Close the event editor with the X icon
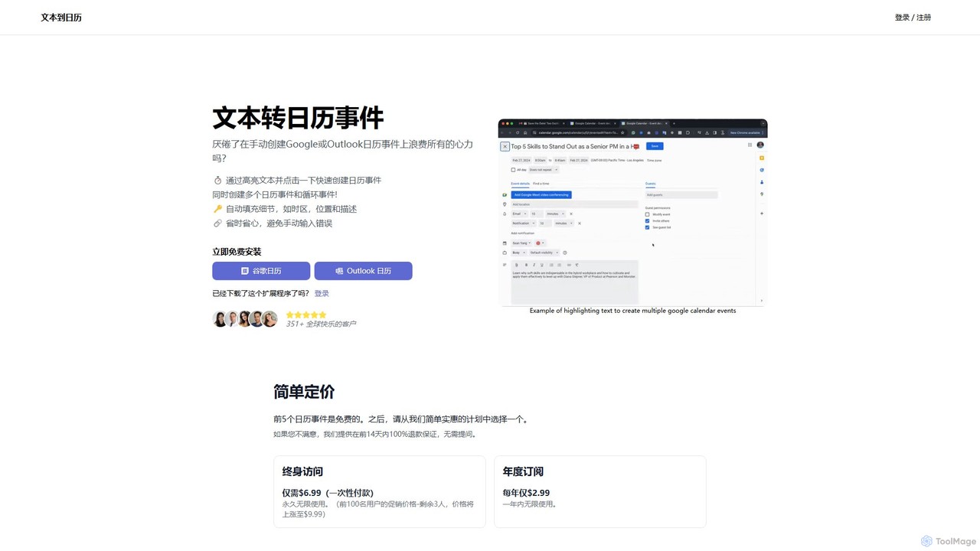 point(505,146)
